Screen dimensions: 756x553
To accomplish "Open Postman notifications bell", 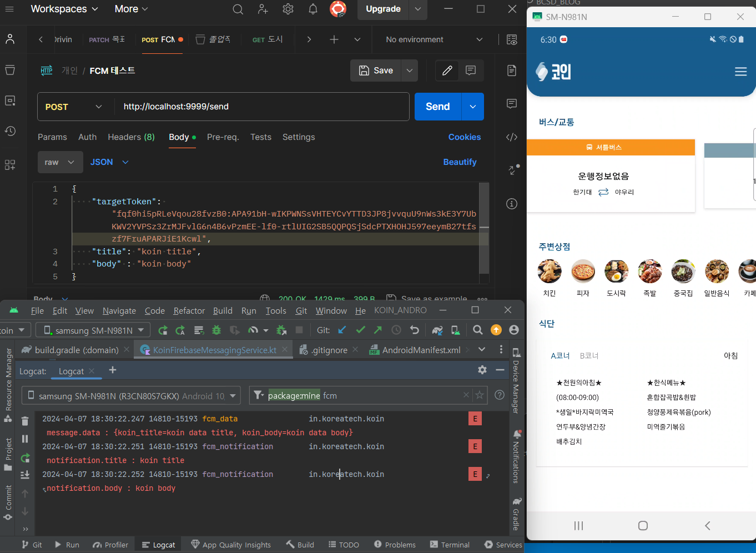I will point(313,9).
